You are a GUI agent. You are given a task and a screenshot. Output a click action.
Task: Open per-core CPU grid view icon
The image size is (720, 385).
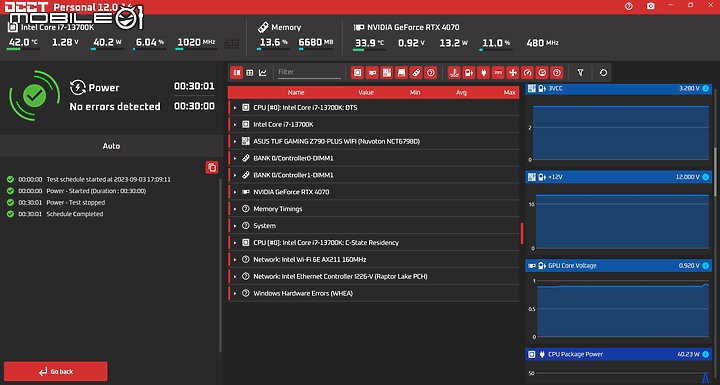click(231, 44)
